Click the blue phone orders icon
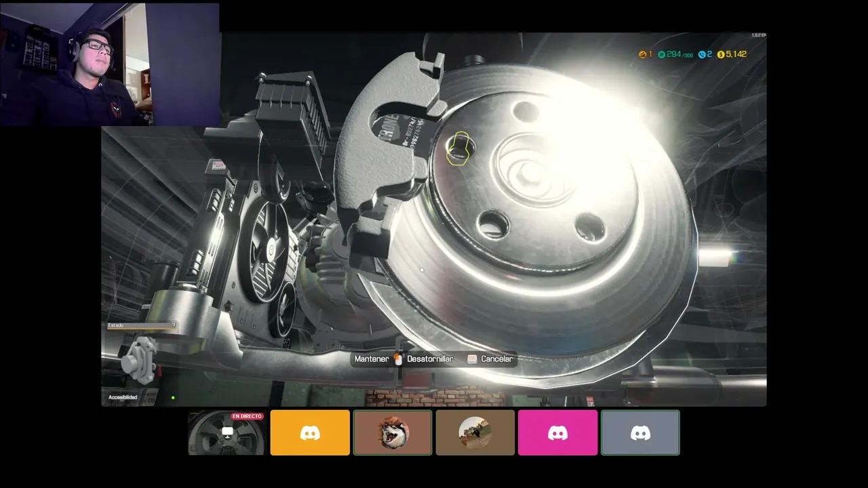Image resolution: width=868 pixels, height=488 pixels. [x=702, y=54]
